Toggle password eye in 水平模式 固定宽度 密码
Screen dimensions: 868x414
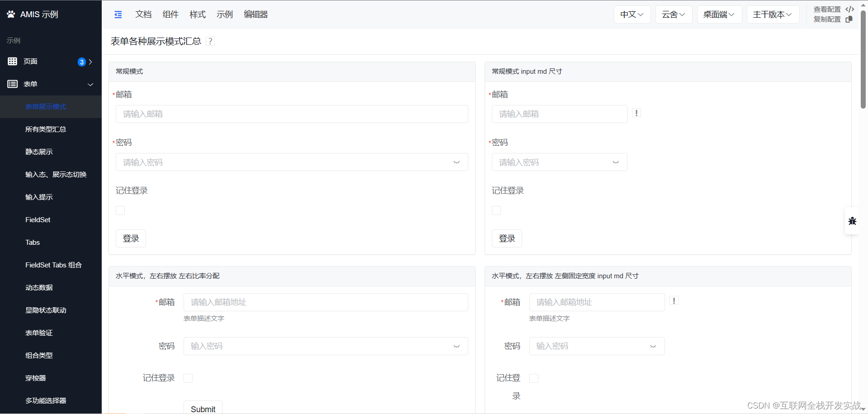(x=653, y=347)
